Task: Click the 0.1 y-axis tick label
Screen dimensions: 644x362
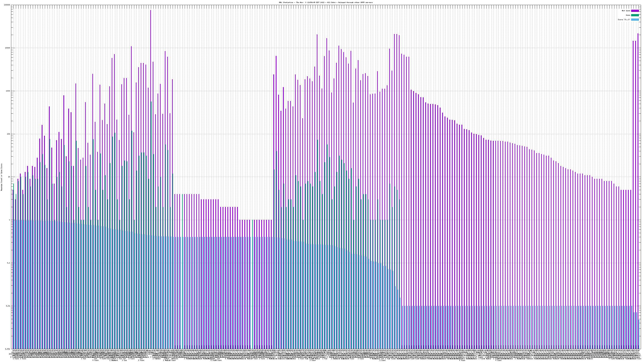Action: (x=9, y=263)
